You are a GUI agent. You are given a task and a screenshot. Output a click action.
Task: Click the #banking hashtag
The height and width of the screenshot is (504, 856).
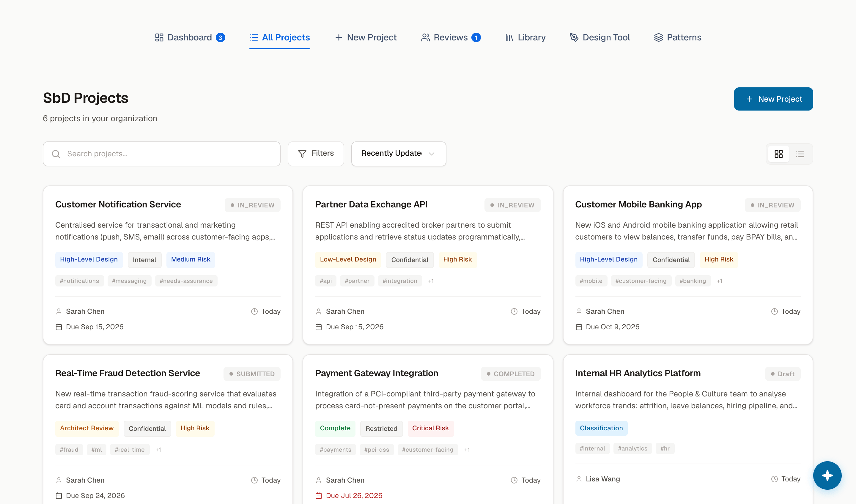693,281
